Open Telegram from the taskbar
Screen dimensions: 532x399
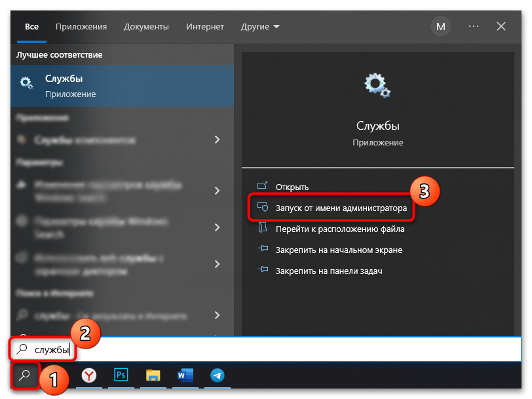point(216,375)
